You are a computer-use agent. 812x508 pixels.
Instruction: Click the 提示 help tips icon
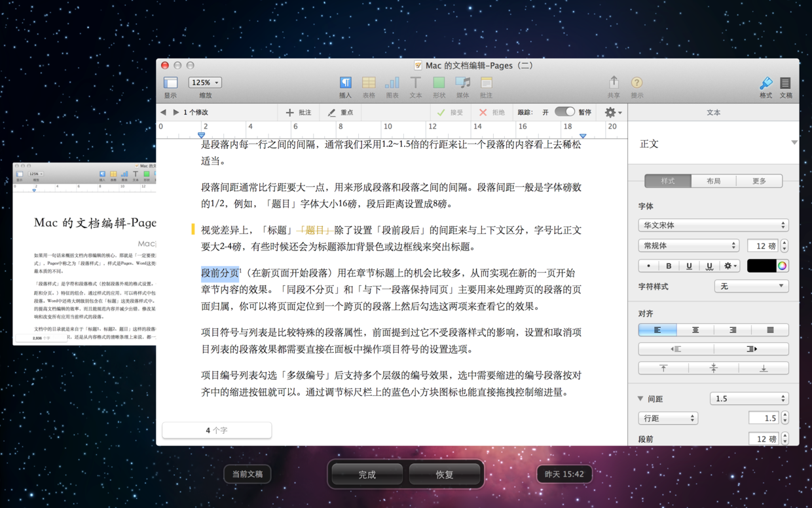[x=637, y=83]
